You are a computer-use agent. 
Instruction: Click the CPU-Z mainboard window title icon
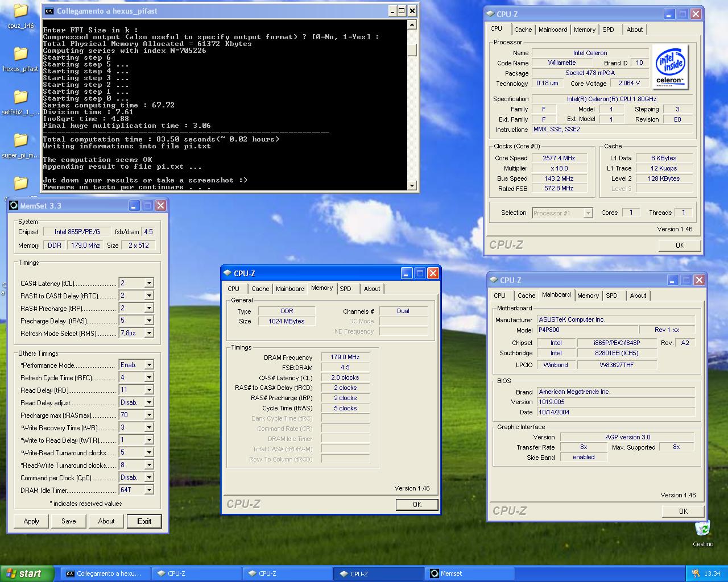point(494,280)
